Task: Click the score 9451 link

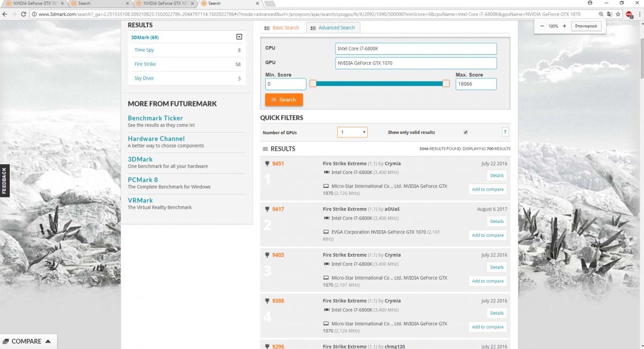Action: tap(278, 163)
